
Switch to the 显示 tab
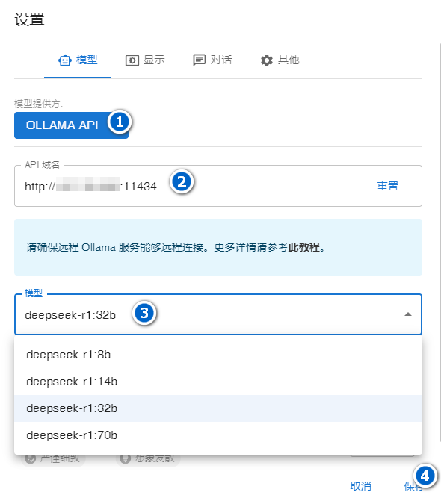(145, 60)
